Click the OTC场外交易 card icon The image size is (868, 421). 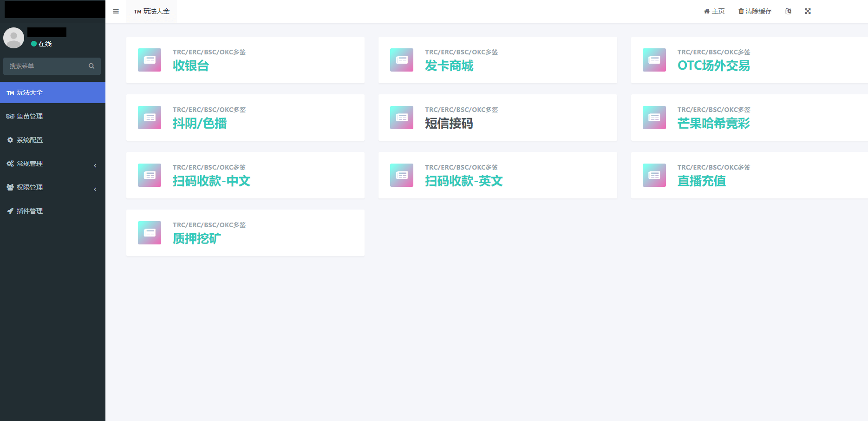[654, 60]
